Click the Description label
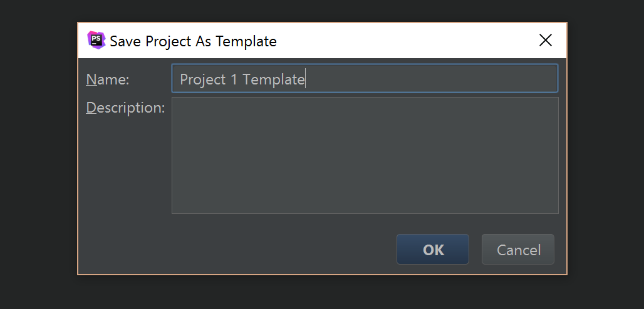The image size is (644, 309). click(x=125, y=108)
